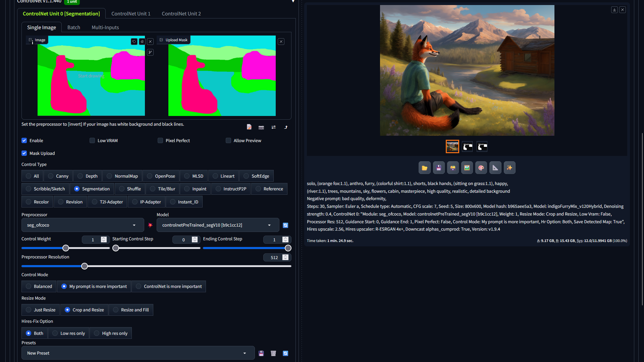Click the red explosion run-preprocessor icon
The image size is (644, 362).
(x=150, y=225)
